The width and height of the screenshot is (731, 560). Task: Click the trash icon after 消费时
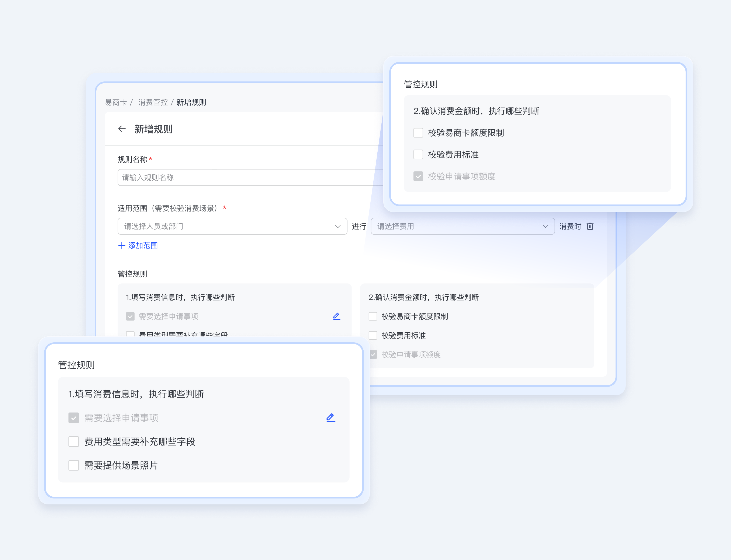(590, 226)
